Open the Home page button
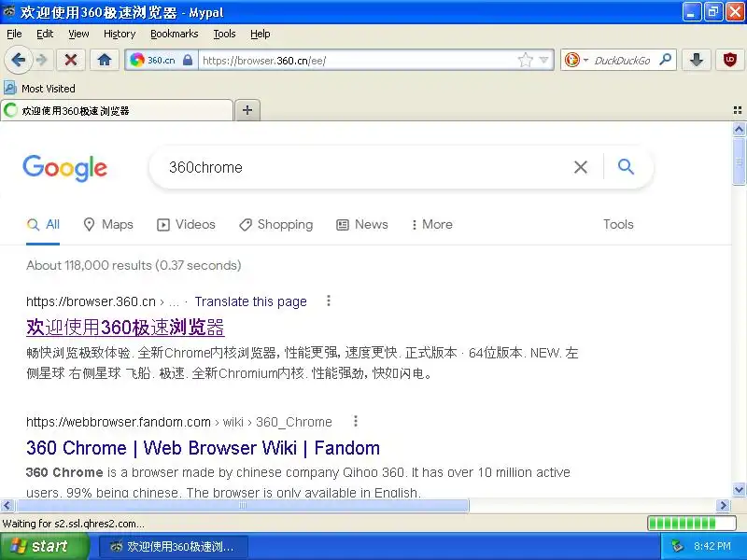This screenshot has width=747, height=560. (105, 60)
